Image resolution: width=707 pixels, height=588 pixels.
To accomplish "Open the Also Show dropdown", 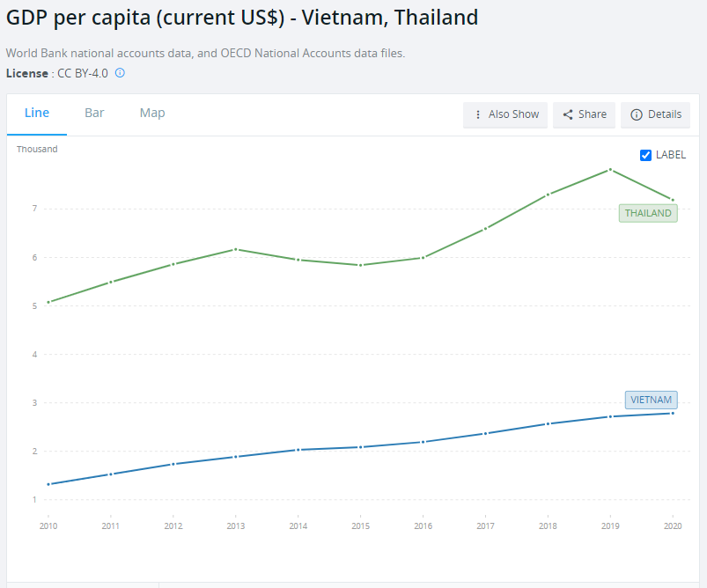I will (x=505, y=114).
